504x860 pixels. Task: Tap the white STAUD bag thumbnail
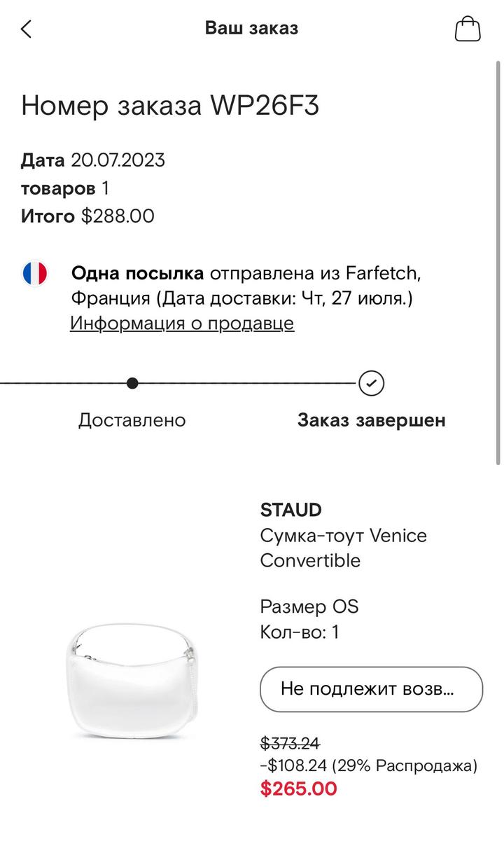tap(133, 679)
